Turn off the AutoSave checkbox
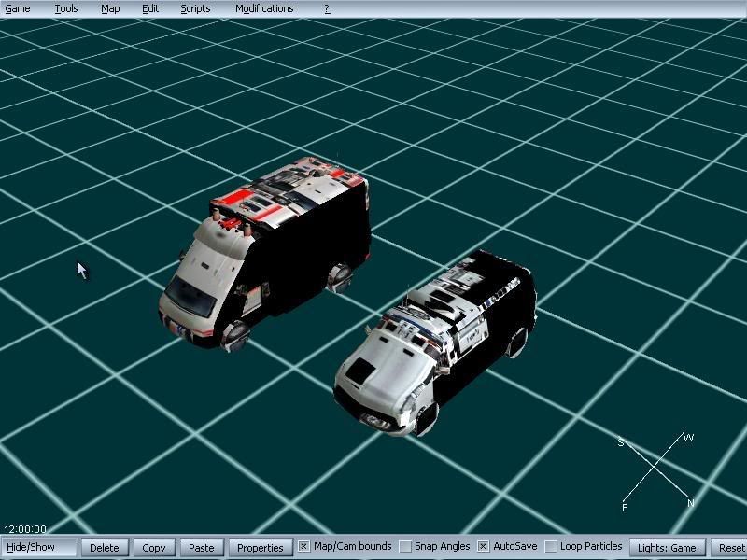Viewport: 747px width, 560px height. click(484, 547)
